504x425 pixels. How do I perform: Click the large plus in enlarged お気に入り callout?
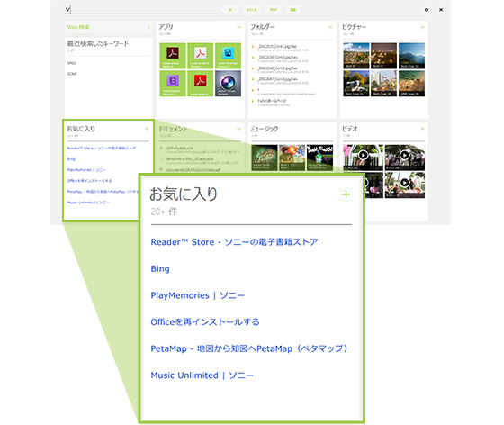(346, 194)
